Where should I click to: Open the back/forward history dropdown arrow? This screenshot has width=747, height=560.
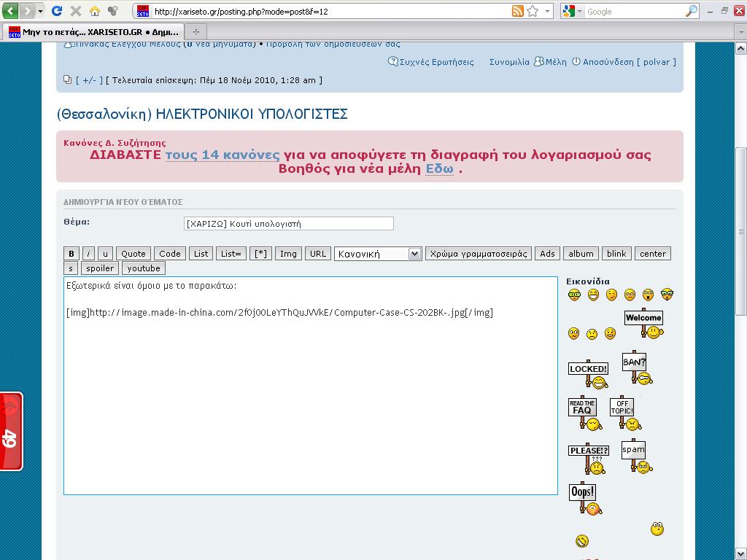(x=41, y=10)
